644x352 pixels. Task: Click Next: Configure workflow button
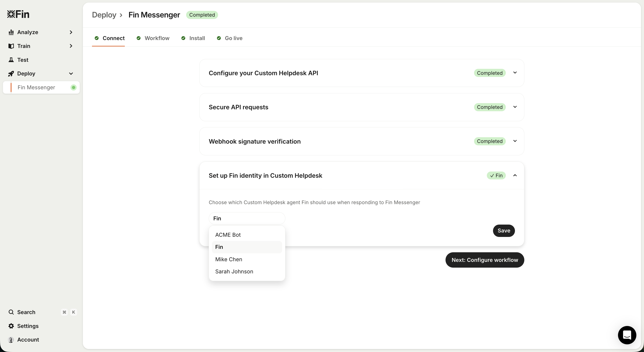click(x=484, y=260)
